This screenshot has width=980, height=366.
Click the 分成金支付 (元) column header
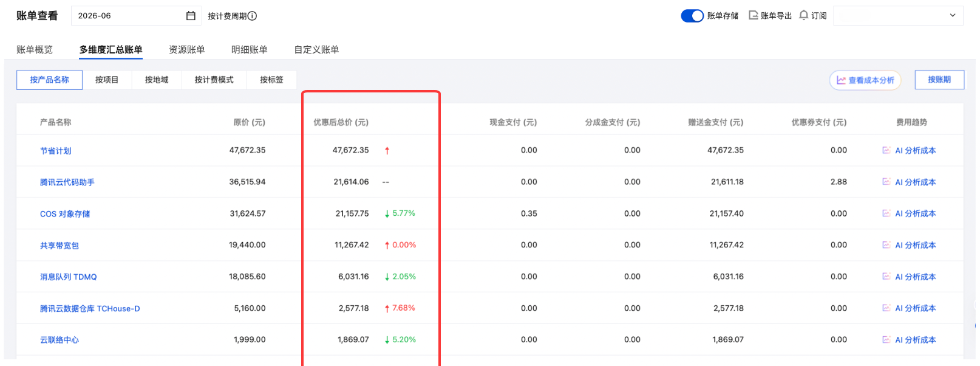click(613, 122)
